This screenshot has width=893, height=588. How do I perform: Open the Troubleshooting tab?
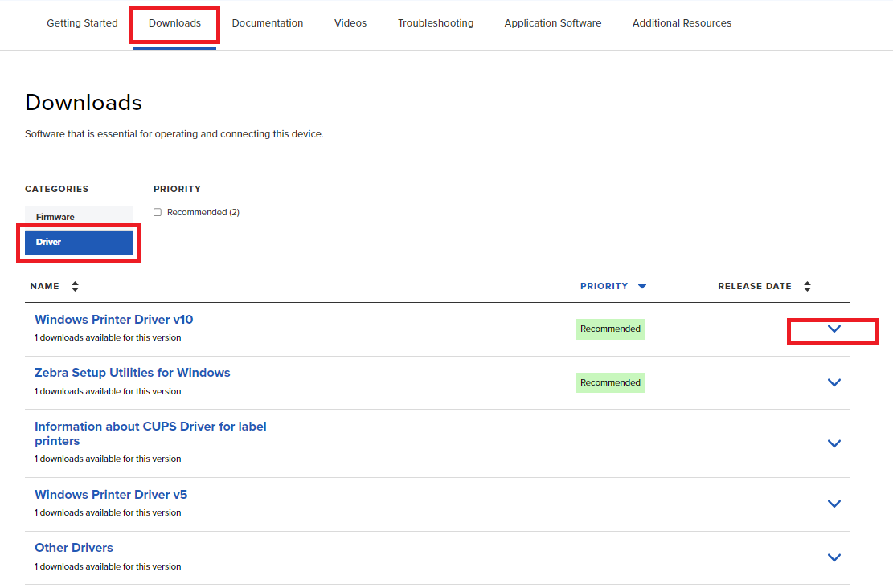click(436, 23)
